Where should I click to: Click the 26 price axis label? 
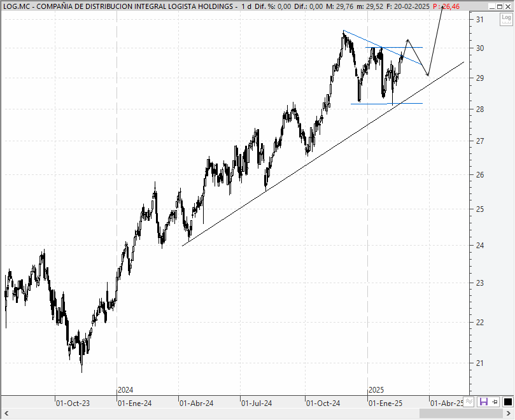[x=480, y=175]
